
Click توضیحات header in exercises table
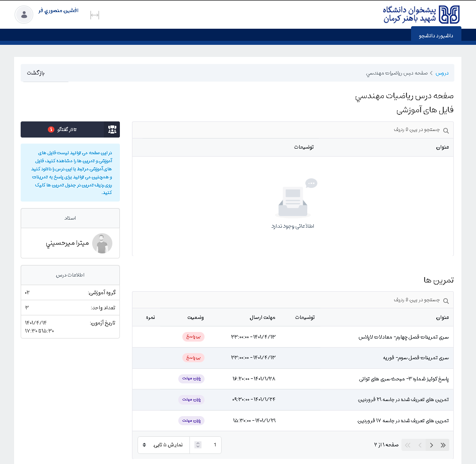(x=305, y=317)
